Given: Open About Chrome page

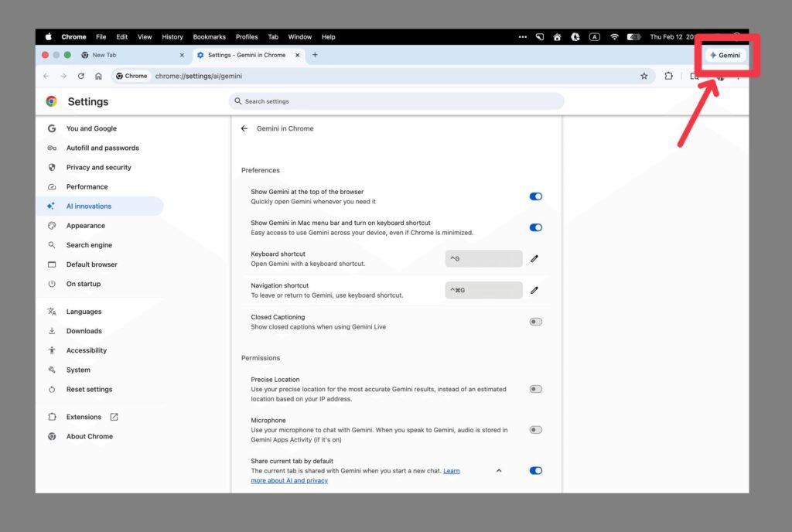Looking at the screenshot, I should pyautogui.click(x=100, y=437).
